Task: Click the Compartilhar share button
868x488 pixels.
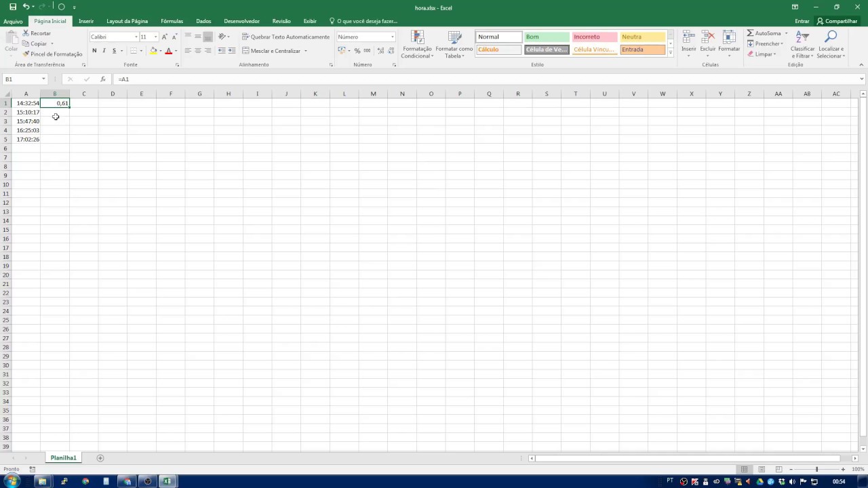Action: pyautogui.click(x=837, y=21)
